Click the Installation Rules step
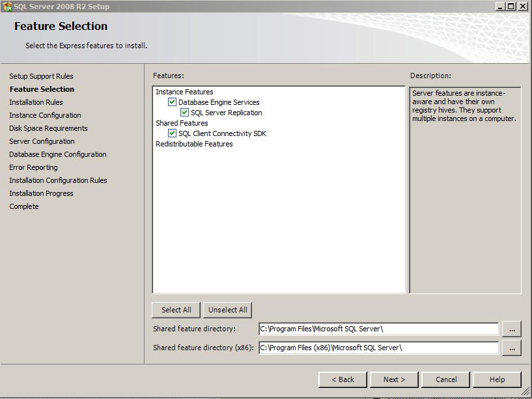The width and height of the screenshot is (532, 399). 36,102
